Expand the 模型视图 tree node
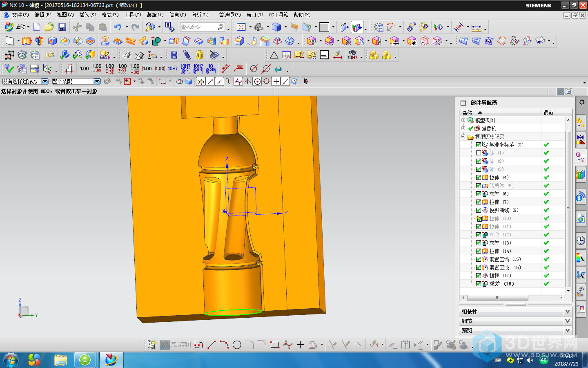588x368 pixels. coord(463,120)
